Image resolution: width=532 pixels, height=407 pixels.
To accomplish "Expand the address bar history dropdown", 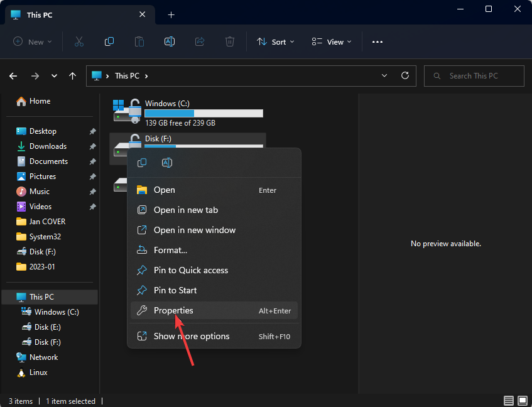I will click(x=385, y=76).
